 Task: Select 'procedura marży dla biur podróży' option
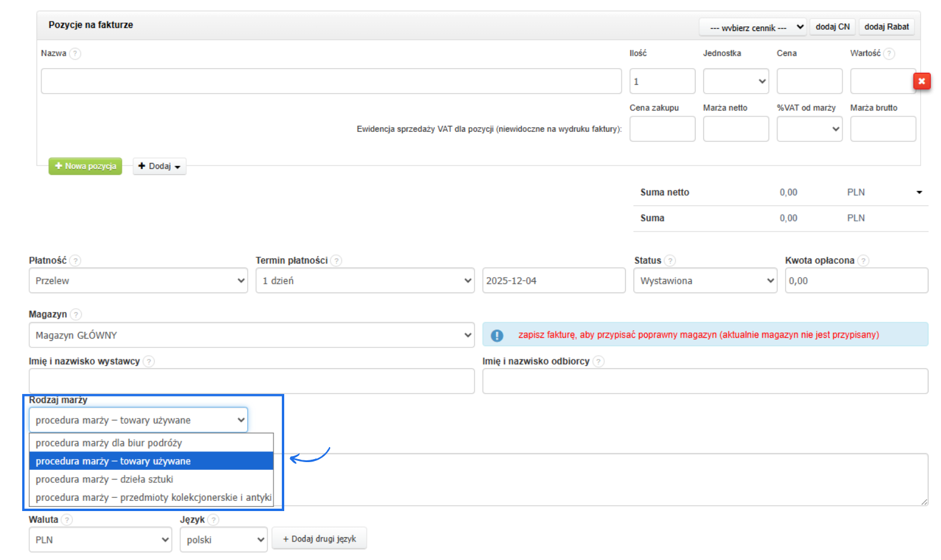(x=109, y=443)
